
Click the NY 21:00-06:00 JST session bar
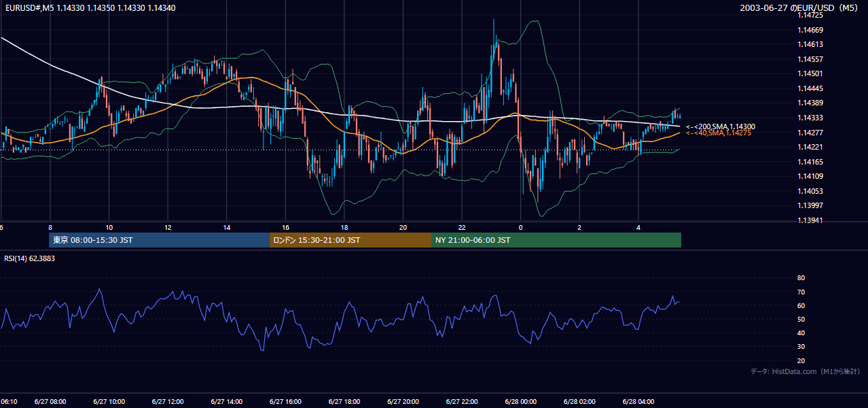556,240
